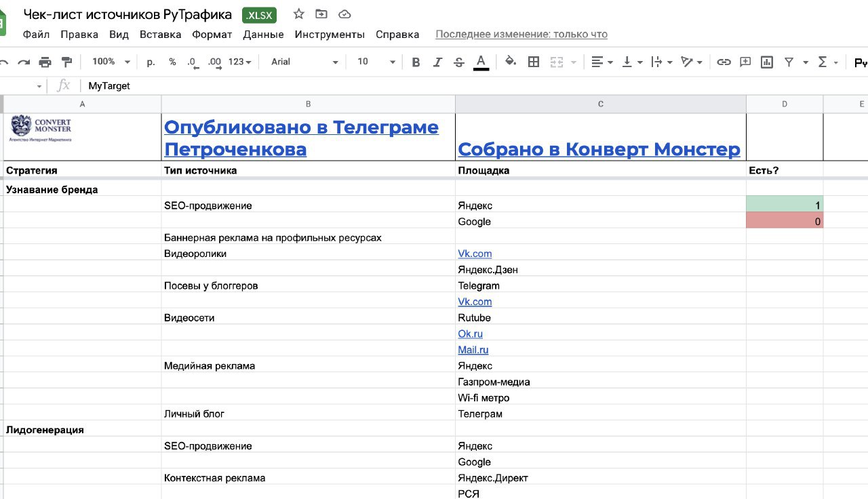Open the fill color bucket tool
The image size is (868, 499).
click(511, 62)
